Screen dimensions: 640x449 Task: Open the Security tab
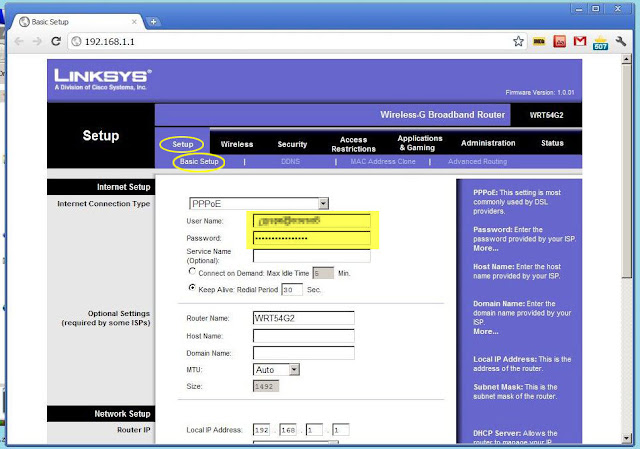click(x=292, y=144)
